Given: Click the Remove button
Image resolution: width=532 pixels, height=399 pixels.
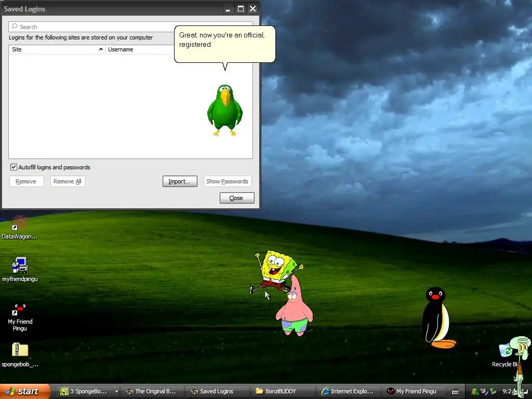Looking at the screenshot, I should click(x=26, y=181).
